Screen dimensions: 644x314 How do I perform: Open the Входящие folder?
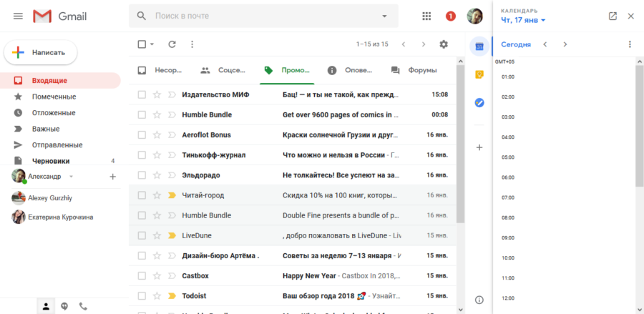click(x=60, y=80)
